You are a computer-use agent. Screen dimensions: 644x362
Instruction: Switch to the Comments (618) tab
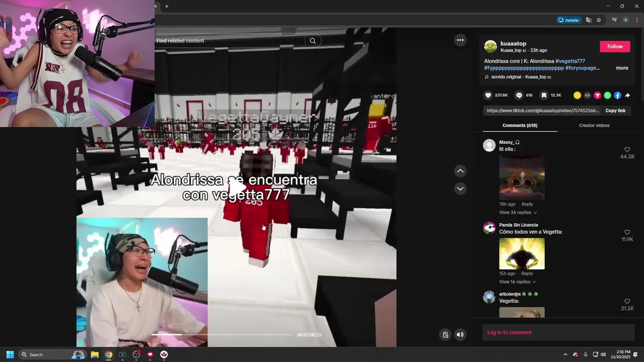520,125
